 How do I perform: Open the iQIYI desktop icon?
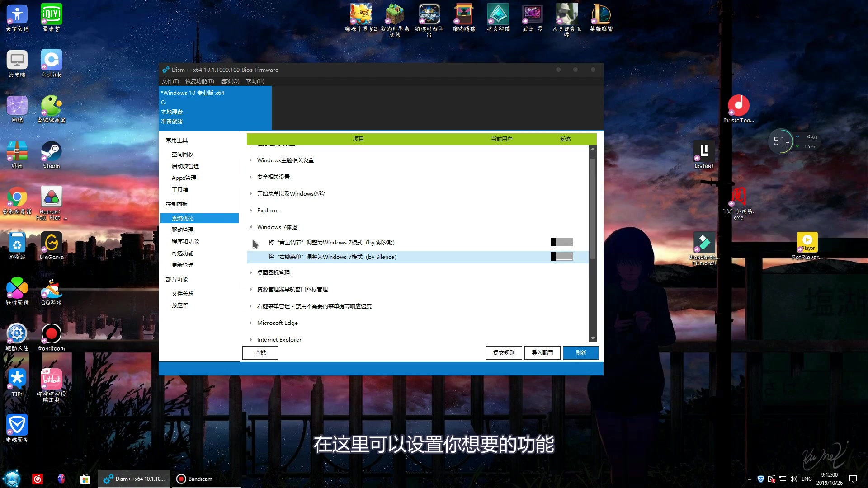point(51,18)
